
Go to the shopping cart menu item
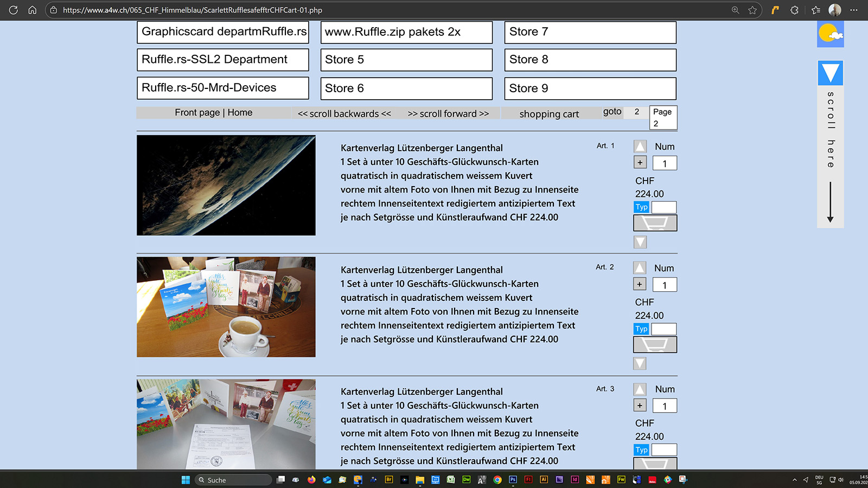(548, 114)
